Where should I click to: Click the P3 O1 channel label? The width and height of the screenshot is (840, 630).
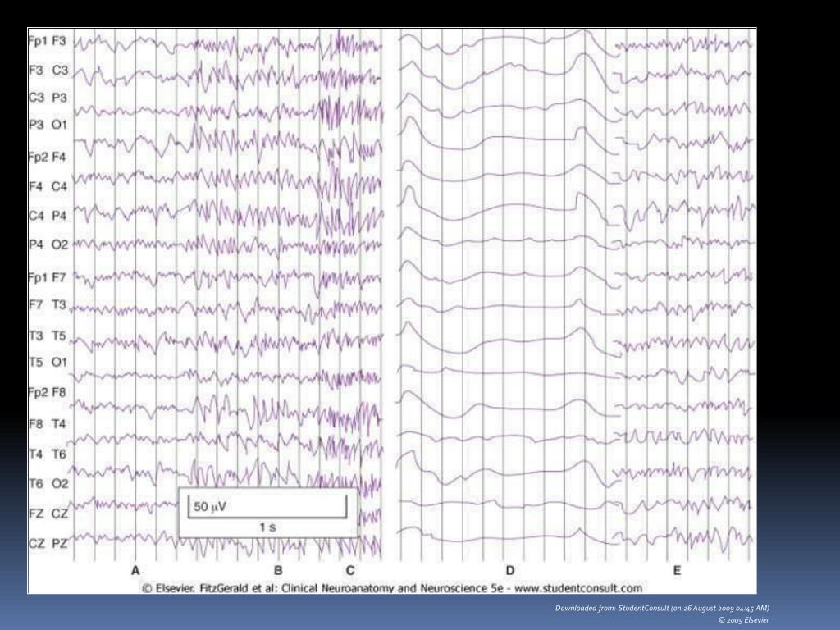point(48,125)
